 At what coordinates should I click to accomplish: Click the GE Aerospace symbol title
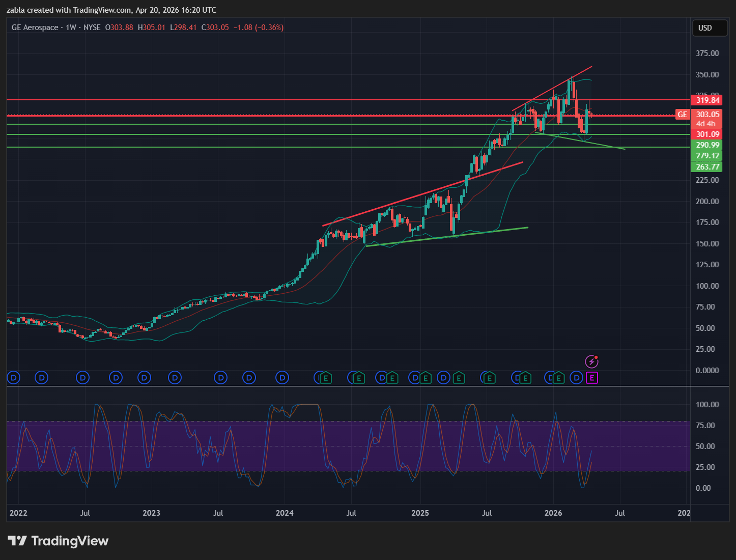tap(35, 27)
